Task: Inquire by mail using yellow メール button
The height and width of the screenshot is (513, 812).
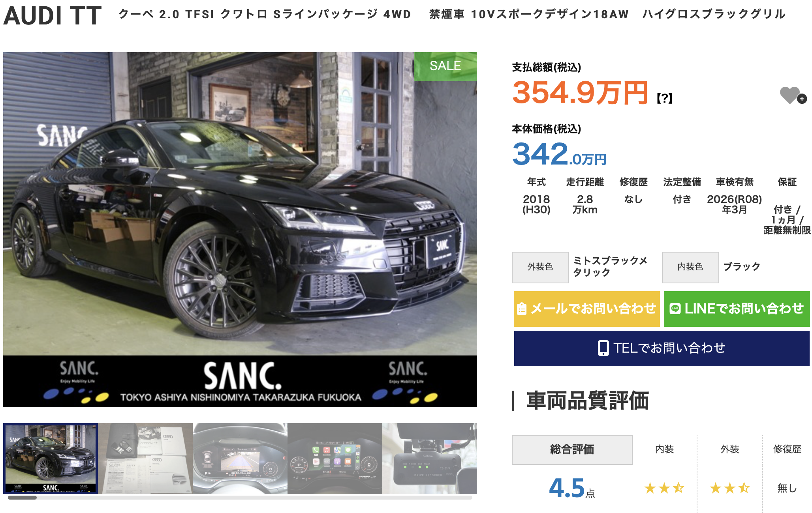Action: point(586,309)
